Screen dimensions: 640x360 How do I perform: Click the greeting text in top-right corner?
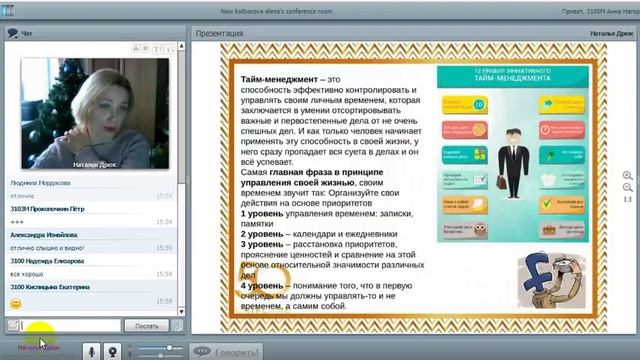pos(600,11)
